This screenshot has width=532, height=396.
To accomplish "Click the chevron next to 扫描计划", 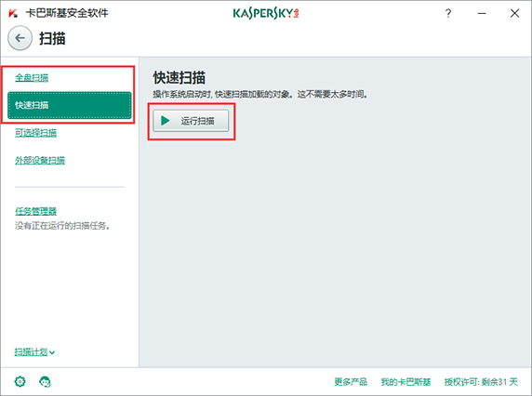I will click(x=52, y=353).
